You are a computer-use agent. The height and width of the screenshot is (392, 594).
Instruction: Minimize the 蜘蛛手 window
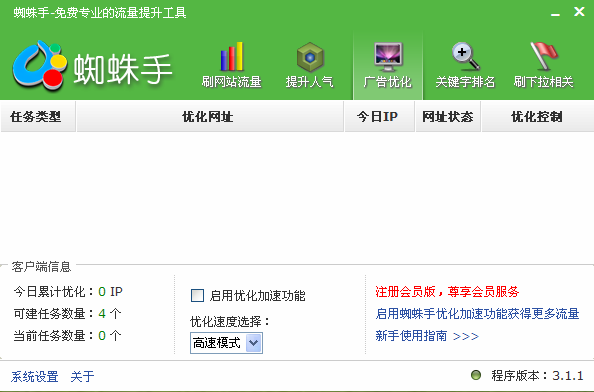pyautogui.click(x=555, y=14)
